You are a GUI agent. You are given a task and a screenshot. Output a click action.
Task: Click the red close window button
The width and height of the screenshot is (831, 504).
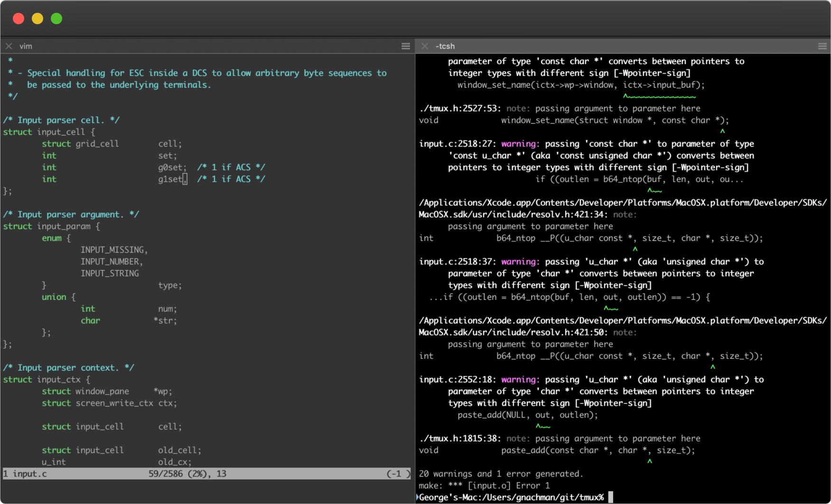click(x=19, y=19)
